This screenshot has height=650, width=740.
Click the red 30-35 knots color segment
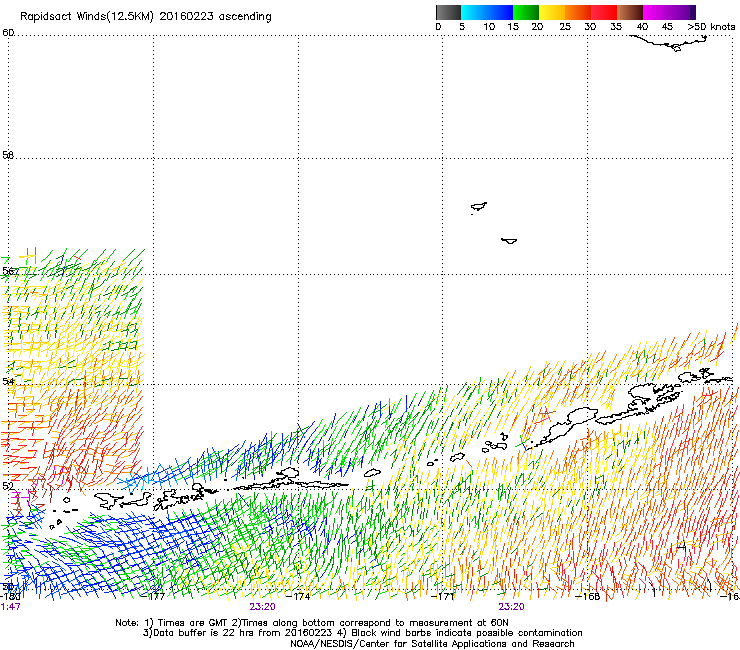604,12
